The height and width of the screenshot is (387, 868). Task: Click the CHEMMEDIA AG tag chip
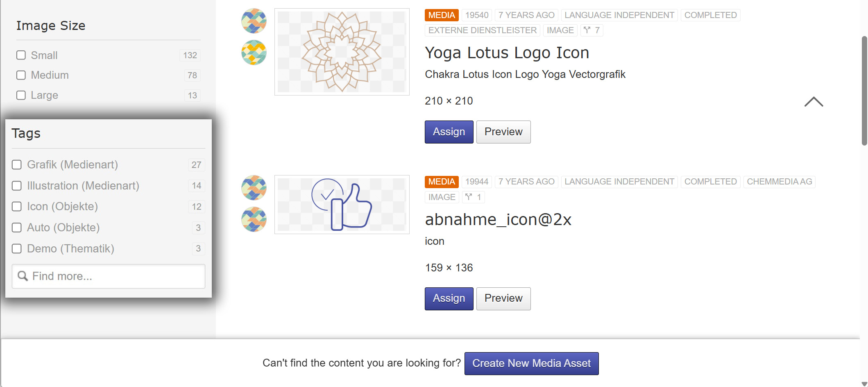pos(780,182)
